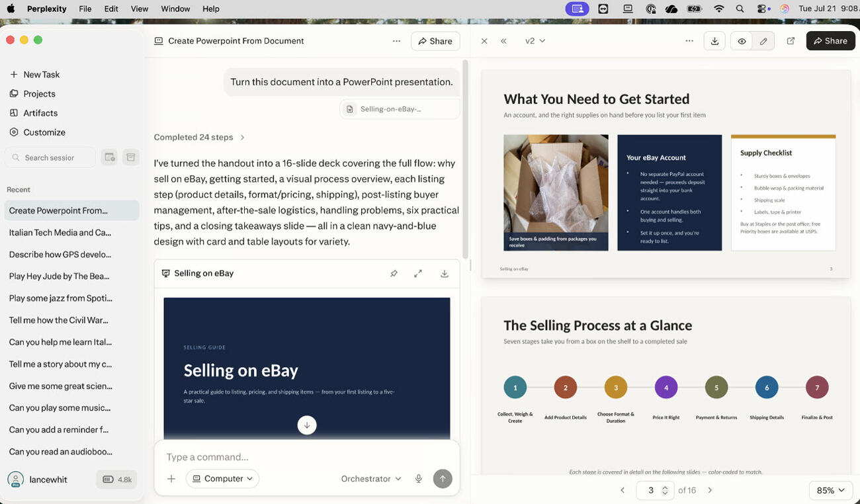Open the lancewhit account profile

[38, 480]
